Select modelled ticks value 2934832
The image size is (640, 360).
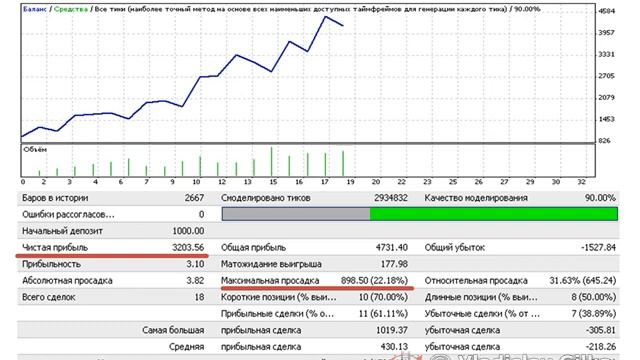pyautogui.click(x=391, y=198)
